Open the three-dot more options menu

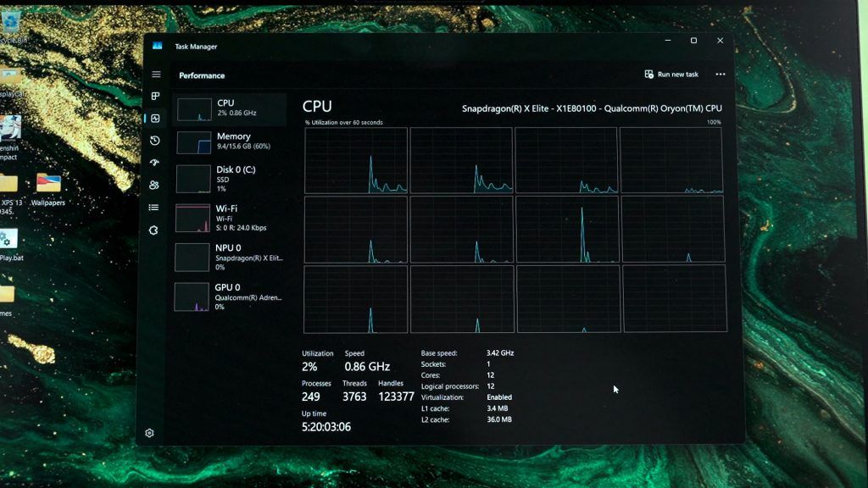click(721, 75)
